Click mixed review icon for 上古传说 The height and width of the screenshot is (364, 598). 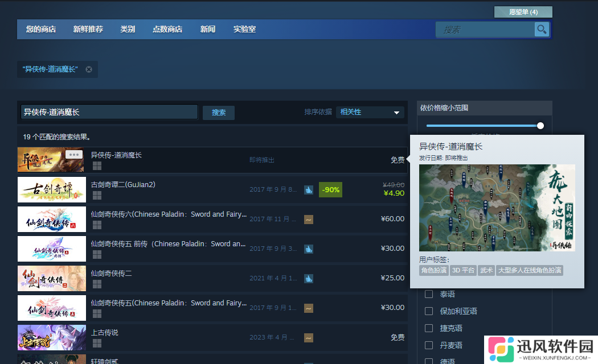tap(309, 338)
